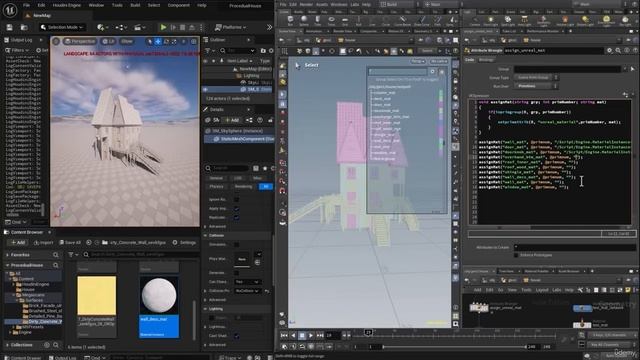Screen dimensions: 640x360
Task: Toggle the Apply Impulse checkbox
Action: pyautogui.click(x=236, y=209)
